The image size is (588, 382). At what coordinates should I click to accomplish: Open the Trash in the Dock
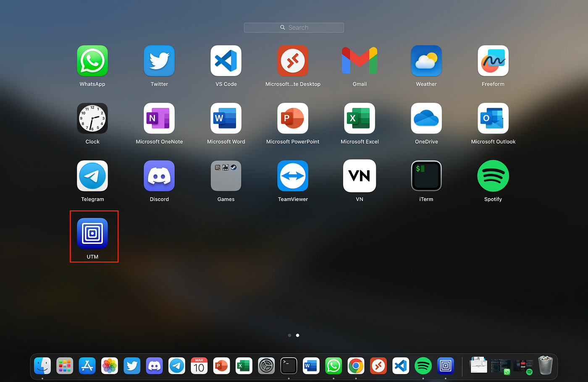pyautogui.click(x=546, y=365)
